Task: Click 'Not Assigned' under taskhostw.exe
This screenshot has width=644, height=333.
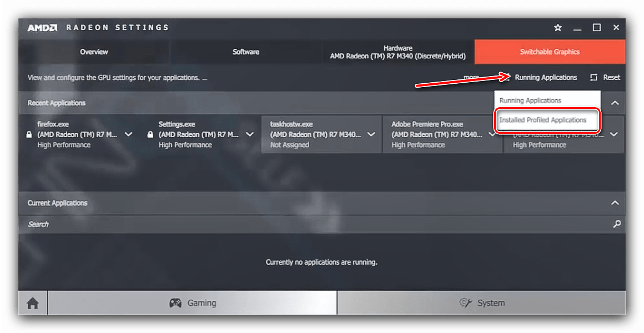Action: [290, 145]
